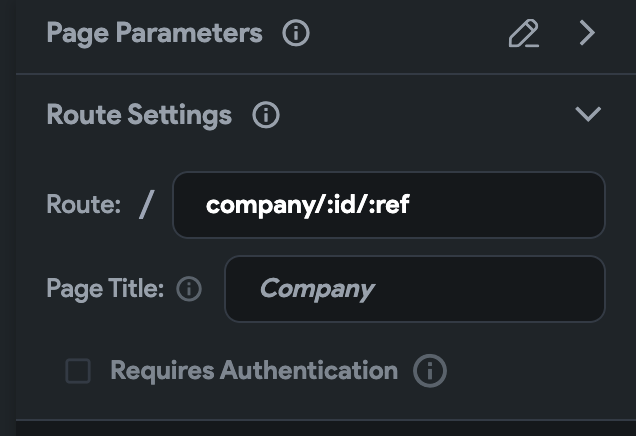This screenshot has height=436, width=636.
Task: Expand Page Parameters with the right chevron
Action: [587, 34]
